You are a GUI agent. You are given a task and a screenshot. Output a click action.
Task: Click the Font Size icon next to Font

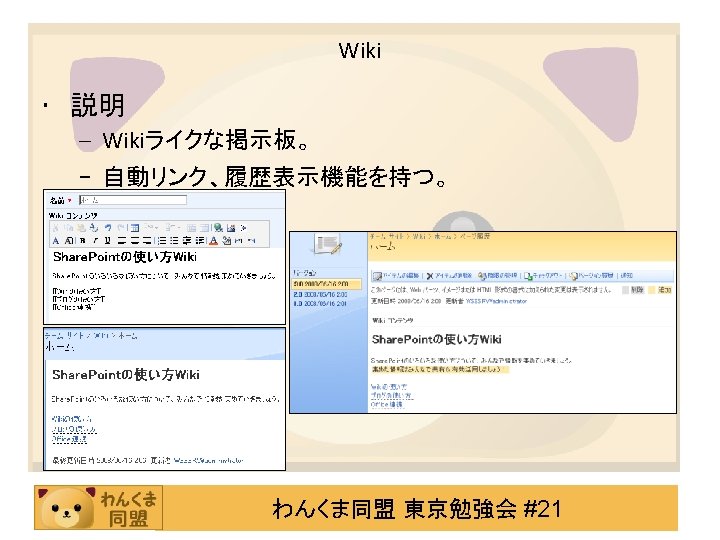coord(69,241)
